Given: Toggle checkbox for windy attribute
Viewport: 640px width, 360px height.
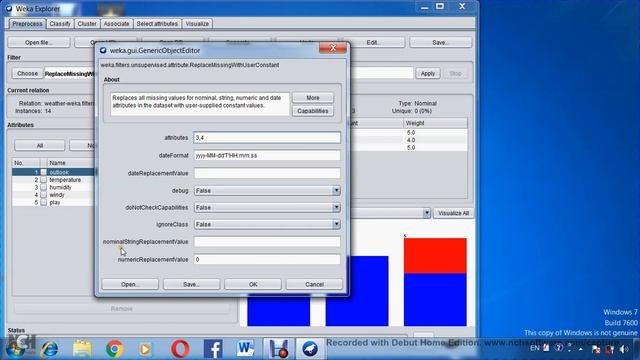Looking at the screenshot, I should pyautogui.click(x=44, y=195).
